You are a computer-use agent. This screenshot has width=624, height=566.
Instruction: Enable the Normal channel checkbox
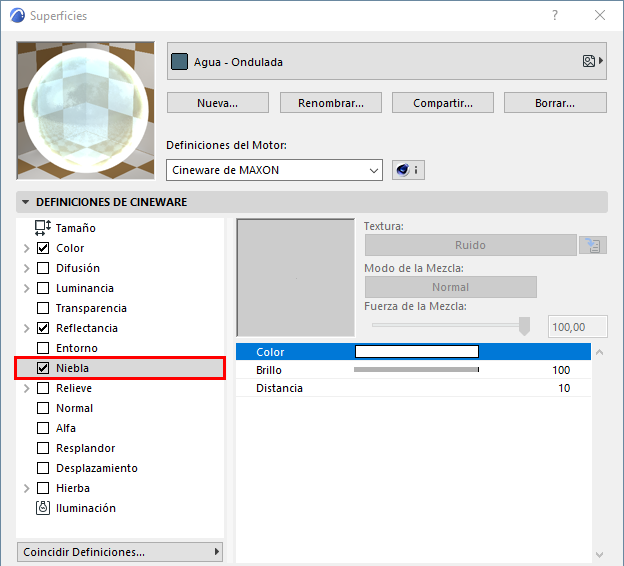click(43, 408)
